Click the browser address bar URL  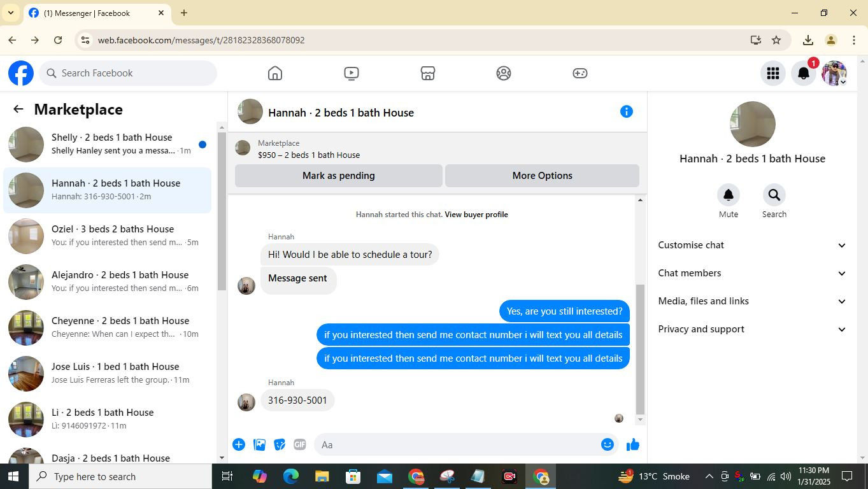click(x=201, y=40)
